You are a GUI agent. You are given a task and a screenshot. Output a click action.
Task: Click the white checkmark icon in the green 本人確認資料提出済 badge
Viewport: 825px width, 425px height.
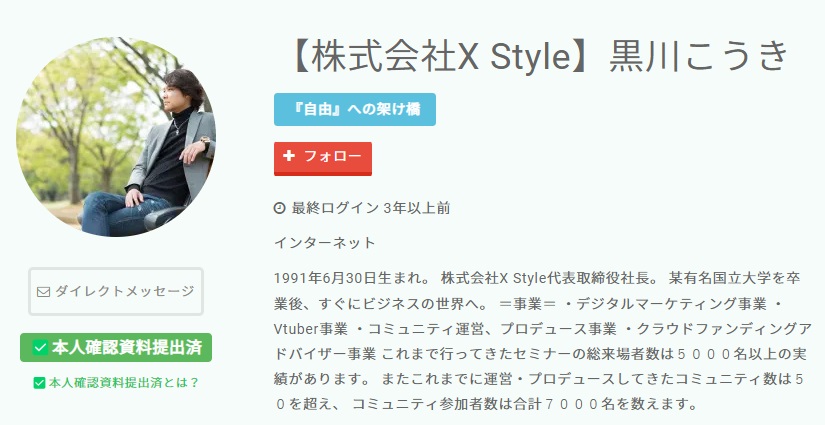pyautogui.click(x=40, y=348)
